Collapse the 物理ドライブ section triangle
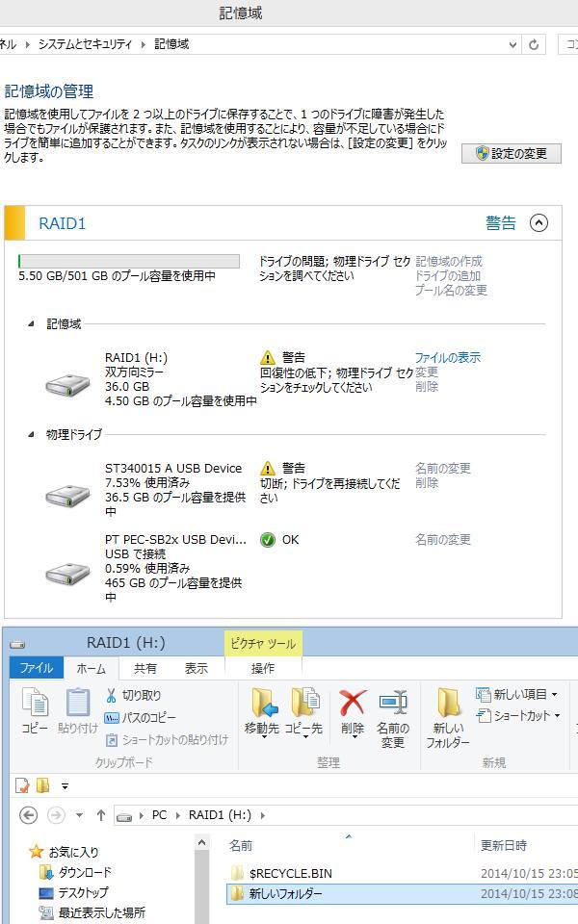The height and width of the screenshot is (924, 578). 31,434
